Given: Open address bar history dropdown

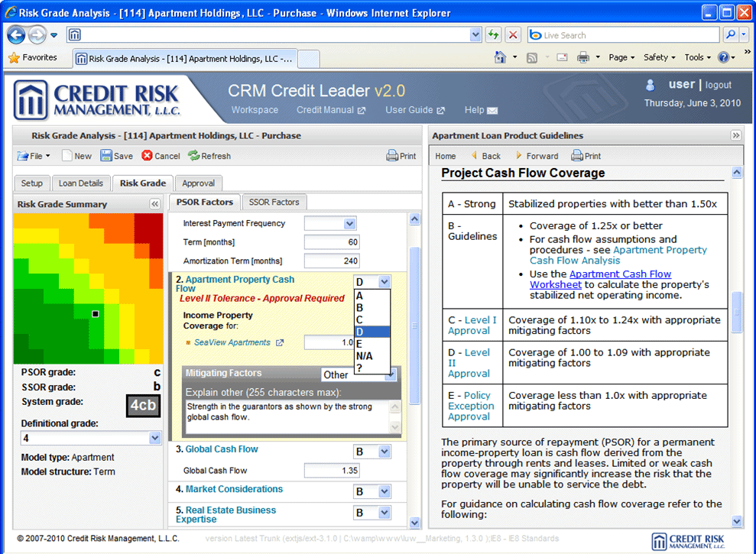Looking at the screenshot, I should 475,34.
